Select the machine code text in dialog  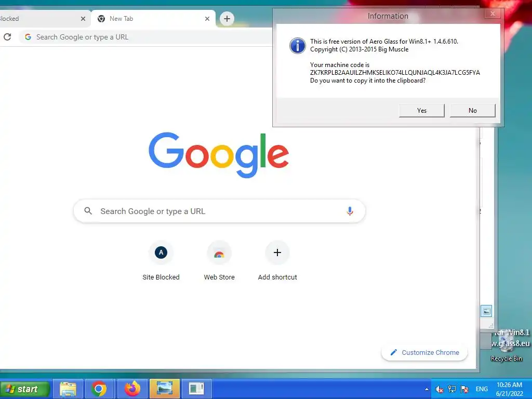tap(395, 73)
